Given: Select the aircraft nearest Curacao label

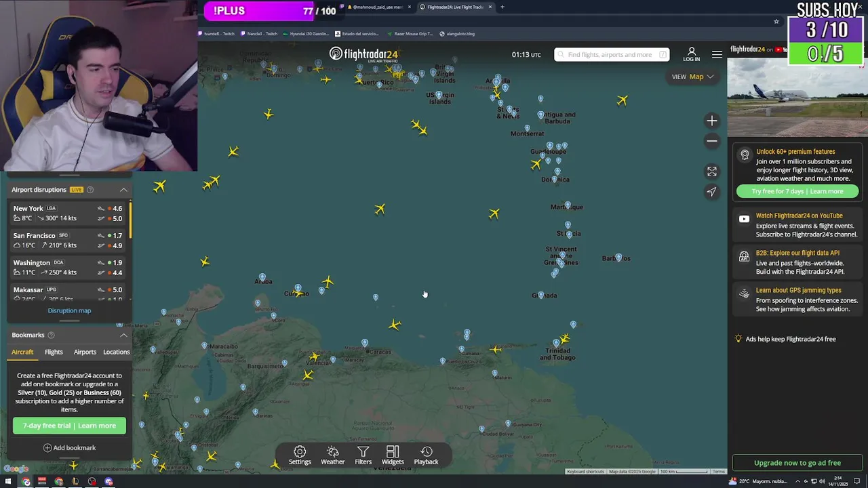Looking at the screenshot, I should pos(297,293).
